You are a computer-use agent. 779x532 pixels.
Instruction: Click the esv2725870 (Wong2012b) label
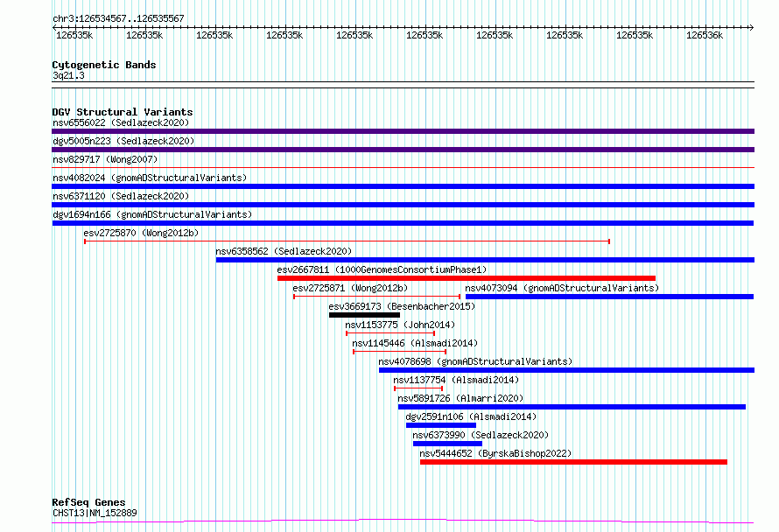(141, 233)
